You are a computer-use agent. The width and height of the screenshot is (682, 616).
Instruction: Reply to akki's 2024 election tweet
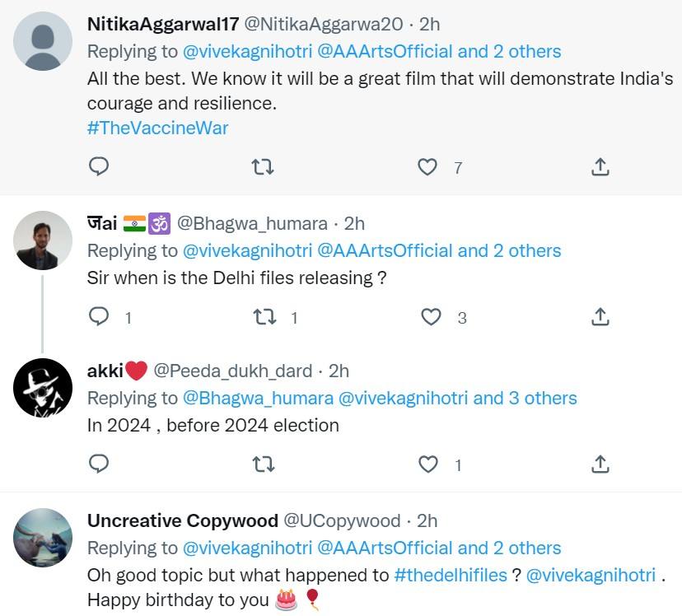99,464
